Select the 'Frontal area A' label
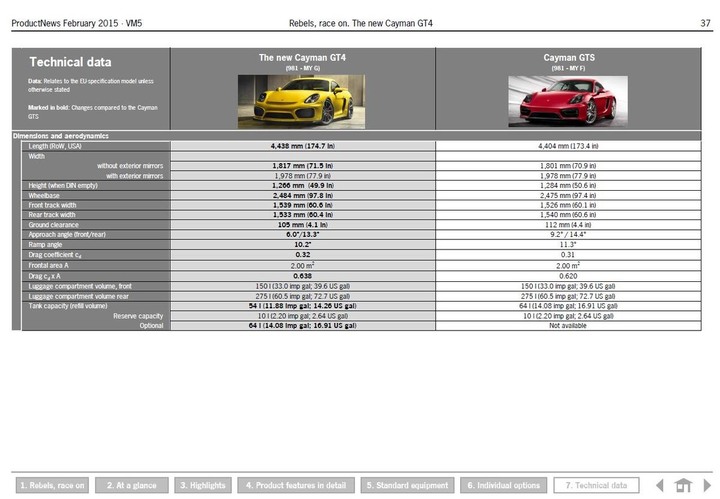 (x=48, y=265)
